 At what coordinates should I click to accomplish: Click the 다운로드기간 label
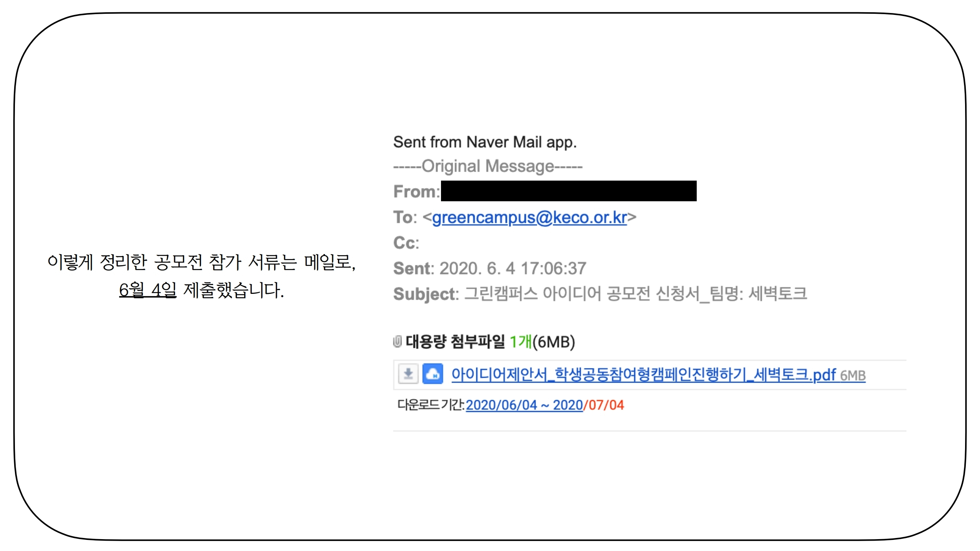pyautogui.click(x=431, y=405)
